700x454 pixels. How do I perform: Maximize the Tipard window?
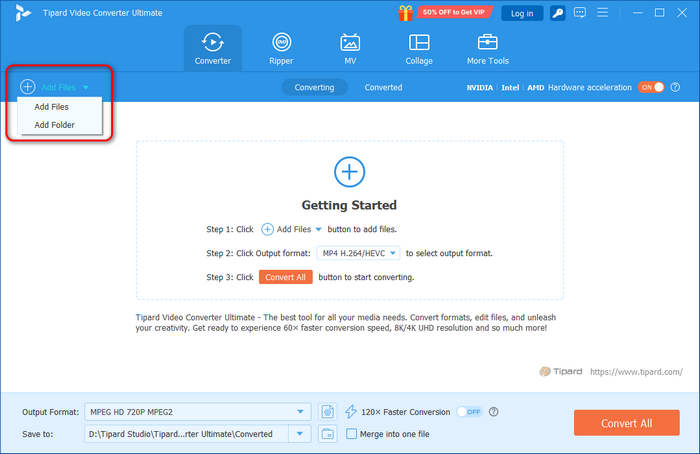pos(659,12)
